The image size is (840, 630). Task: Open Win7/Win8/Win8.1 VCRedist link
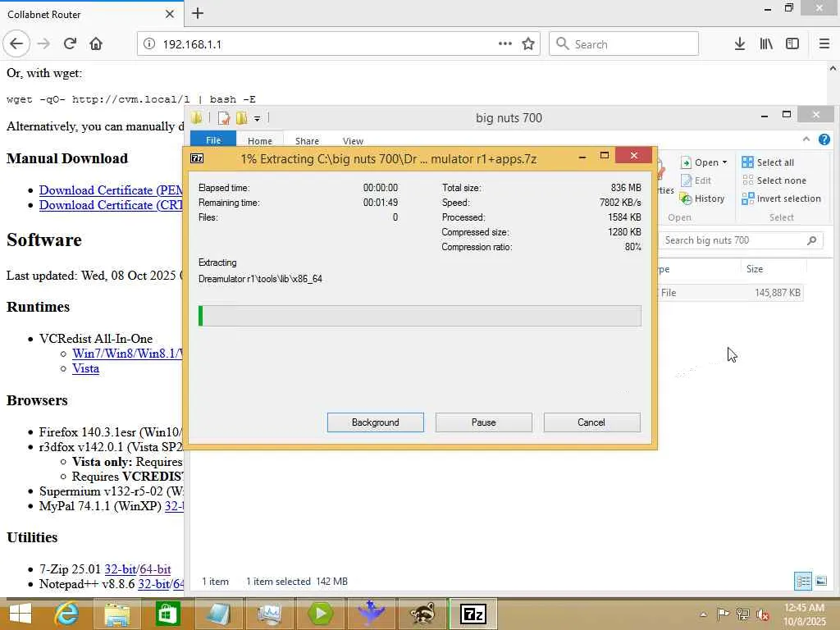coord(127,354)
